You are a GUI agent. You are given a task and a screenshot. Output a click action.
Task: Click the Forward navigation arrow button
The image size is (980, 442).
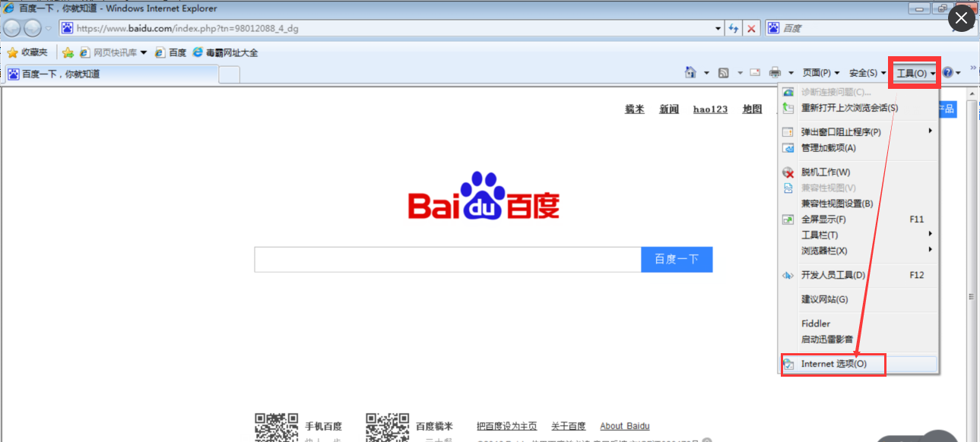pyautogui.click(x=33, y=28)
